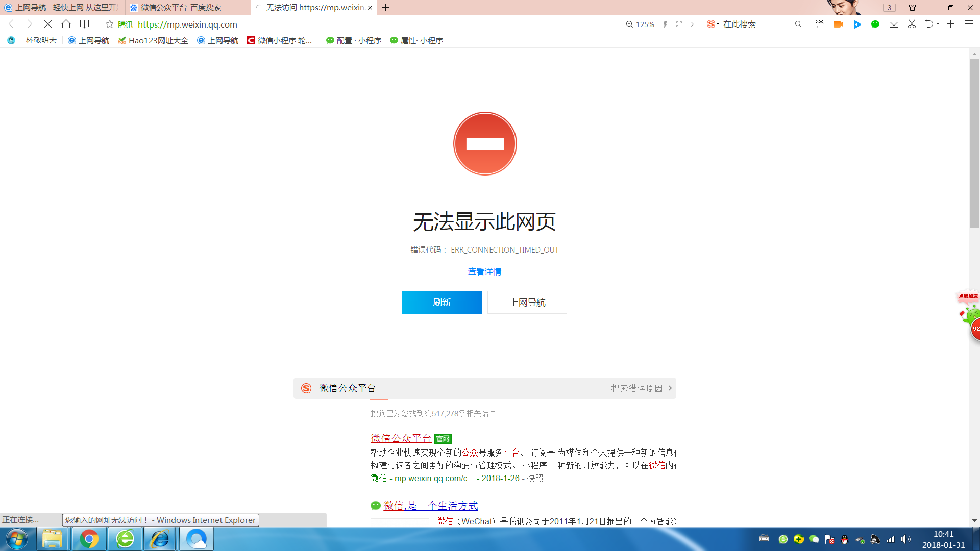Click the search box labeled 在此搜索
980x551 pixels.
[x=755, y=24]
